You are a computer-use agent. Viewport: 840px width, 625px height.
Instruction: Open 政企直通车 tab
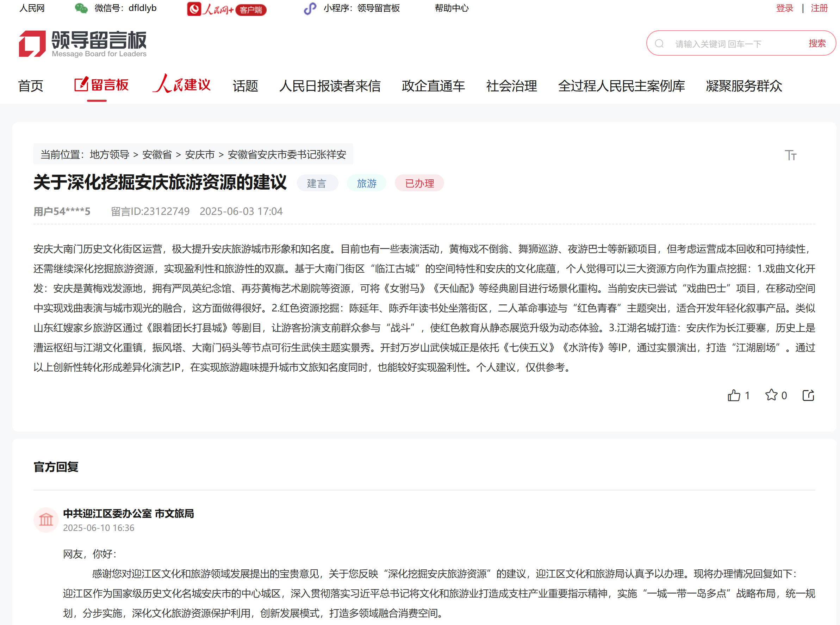tap(433, 86)
